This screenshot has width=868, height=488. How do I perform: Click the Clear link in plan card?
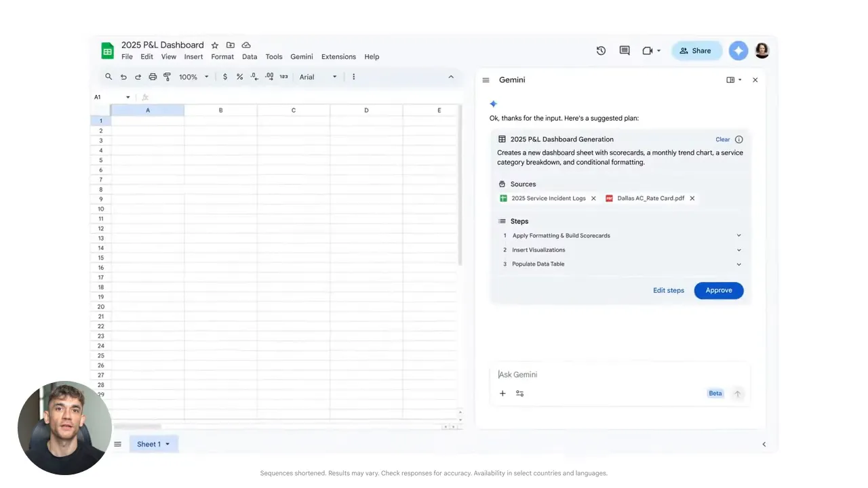pos(723,140)
